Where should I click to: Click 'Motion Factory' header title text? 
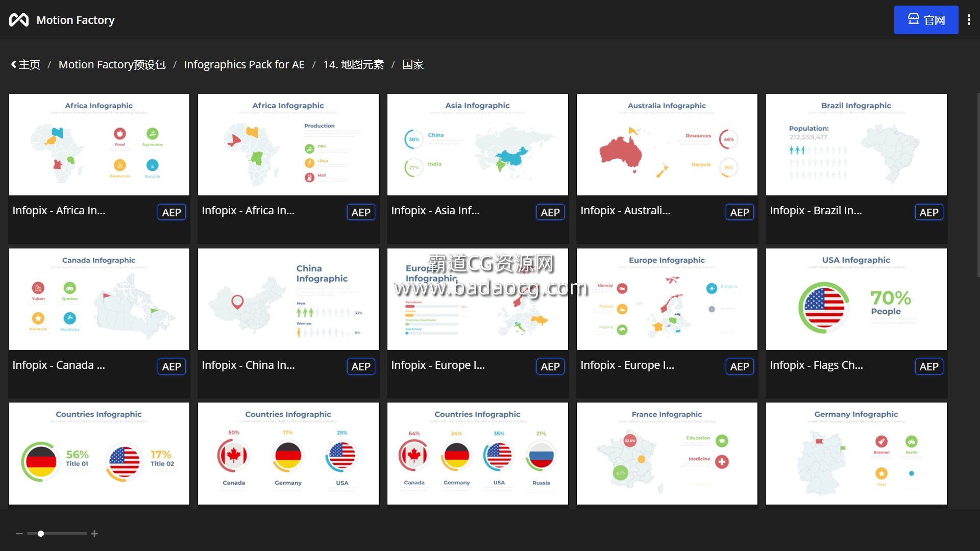coord(76,20)
